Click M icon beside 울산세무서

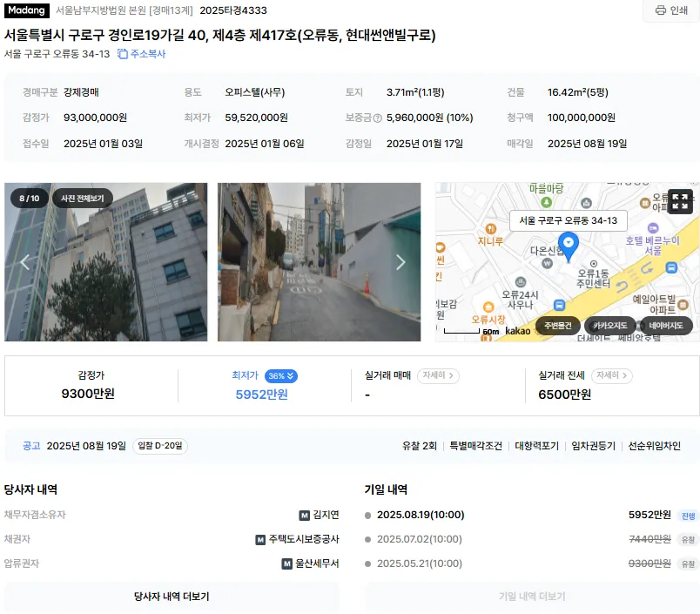(287, 564)
